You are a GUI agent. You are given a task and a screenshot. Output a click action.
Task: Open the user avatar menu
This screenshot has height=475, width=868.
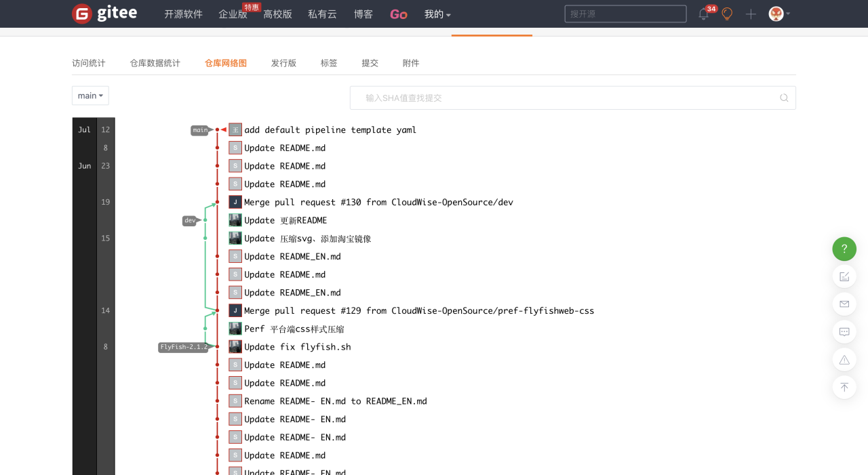(779, 14)
